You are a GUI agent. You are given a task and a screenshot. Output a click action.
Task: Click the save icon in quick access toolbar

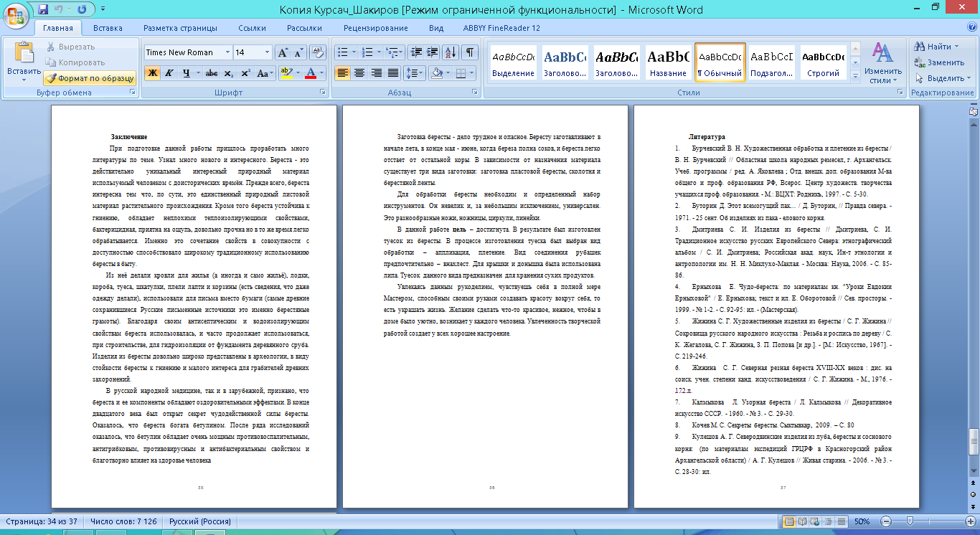pyautogui.click(x=44, y=9)
